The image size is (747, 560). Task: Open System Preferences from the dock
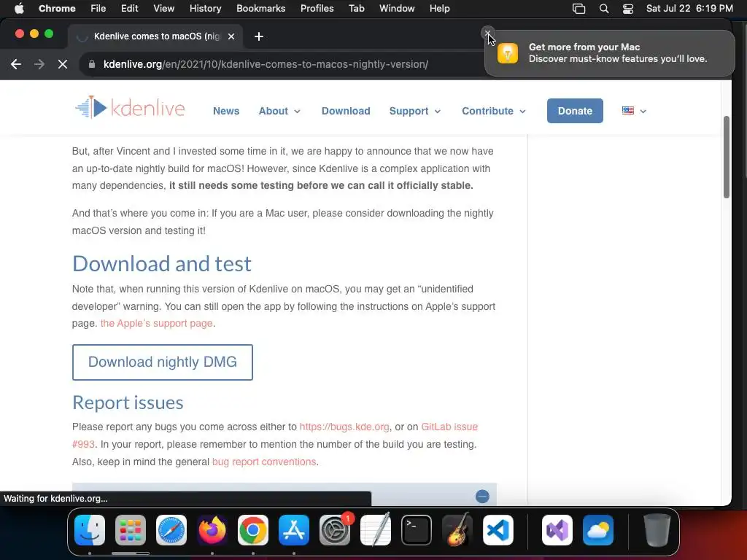tap(334, 530)
